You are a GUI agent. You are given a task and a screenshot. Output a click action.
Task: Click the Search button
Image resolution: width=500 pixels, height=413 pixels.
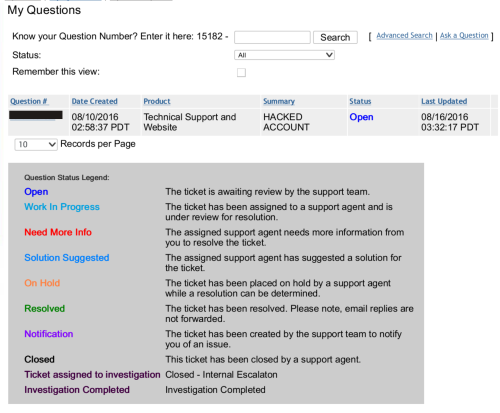(x=335, y=37)
